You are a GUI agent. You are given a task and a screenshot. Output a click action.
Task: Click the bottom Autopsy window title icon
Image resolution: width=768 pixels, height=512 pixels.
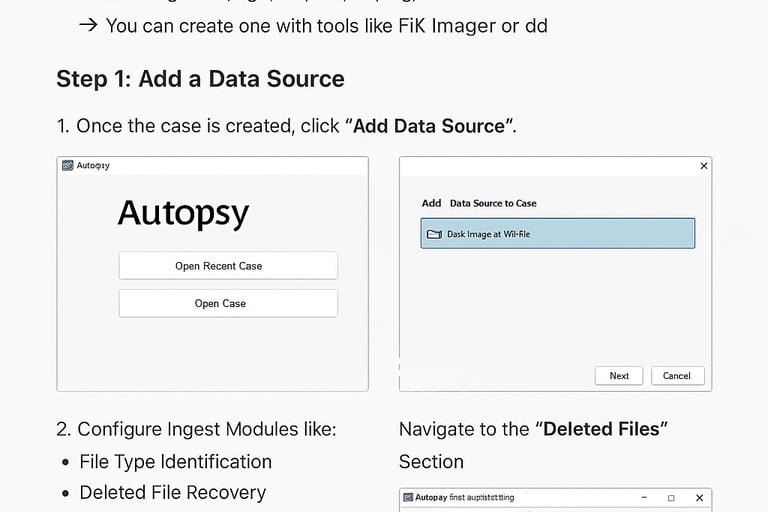click(408, 497)
